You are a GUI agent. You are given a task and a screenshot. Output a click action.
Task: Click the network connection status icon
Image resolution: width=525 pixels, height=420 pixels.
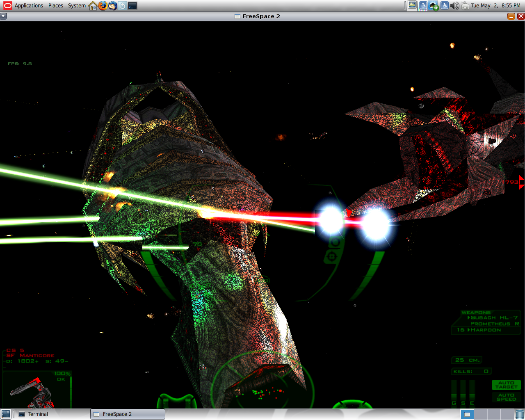point(433,5)
